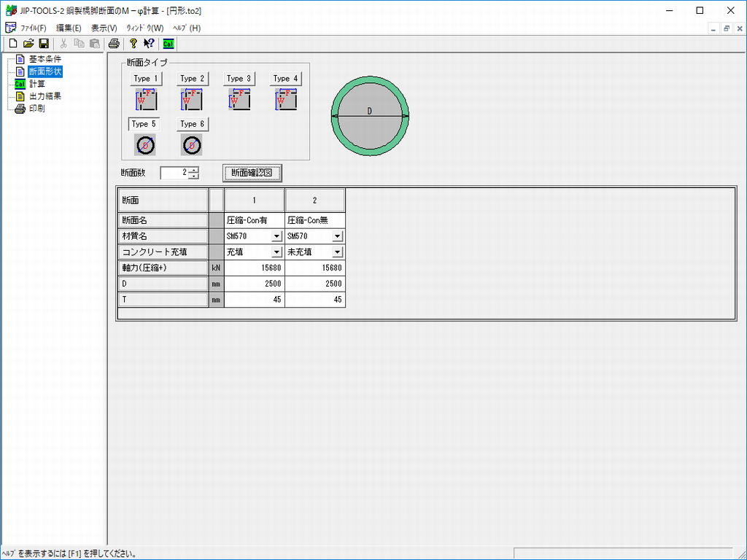Save the file using the floppy disk icon
Image resolution: width=747 pixels, height=560 pixels.
44,44
